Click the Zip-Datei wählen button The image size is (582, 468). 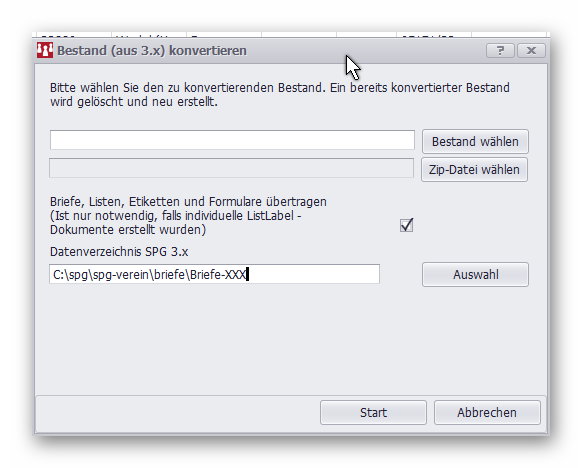tap(474, 170)
